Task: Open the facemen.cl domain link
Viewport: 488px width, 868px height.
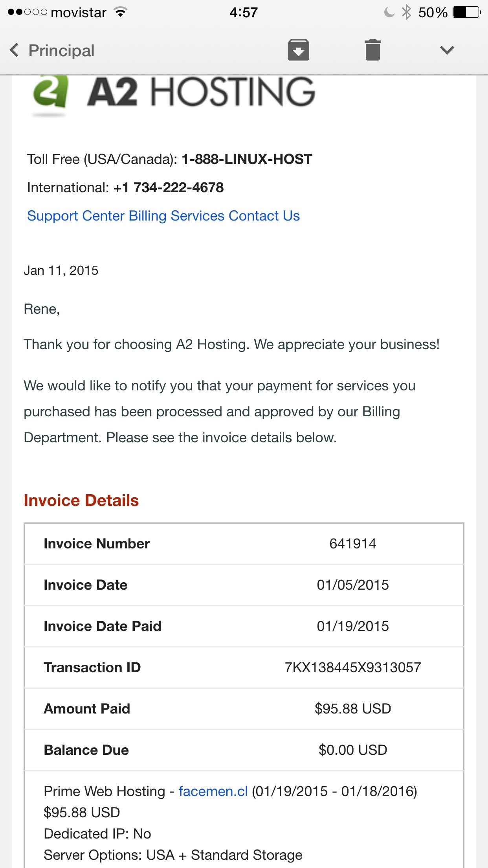Action: click(213, 791)
